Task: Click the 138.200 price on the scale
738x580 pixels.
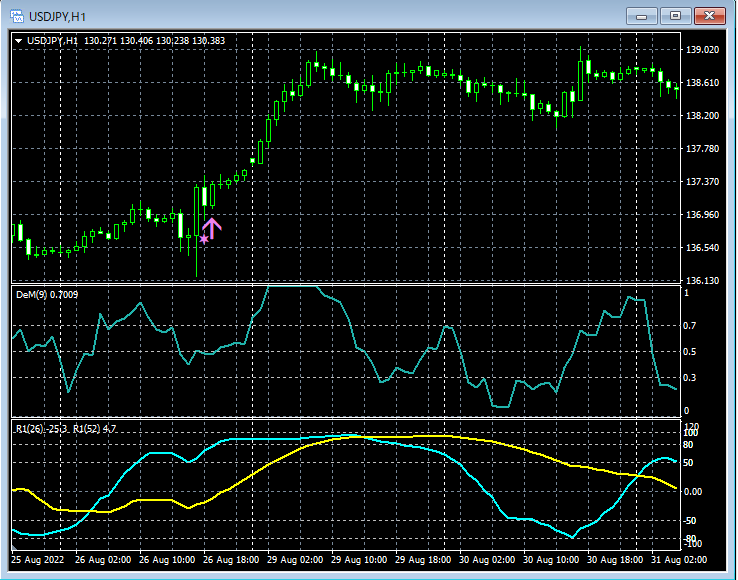Action: tap(703, 116)
